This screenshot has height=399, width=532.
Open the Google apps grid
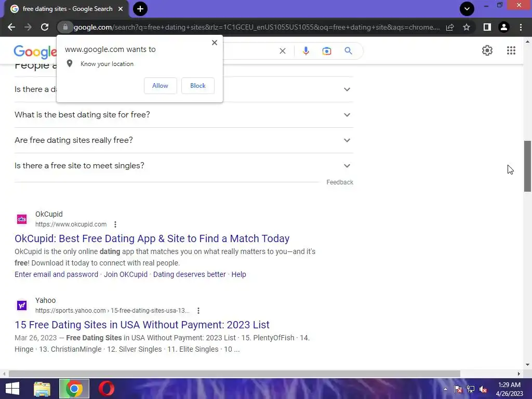(x=511, y=50)
